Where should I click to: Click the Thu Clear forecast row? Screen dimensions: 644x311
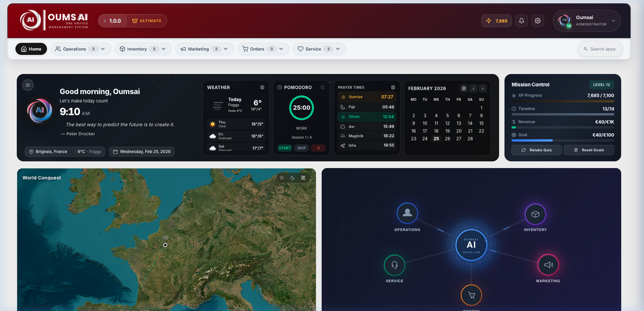[236, 124]
